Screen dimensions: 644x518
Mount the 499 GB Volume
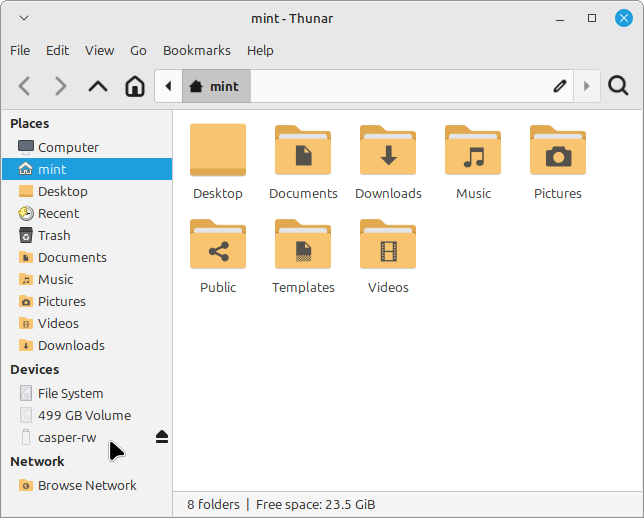(87, 415)
